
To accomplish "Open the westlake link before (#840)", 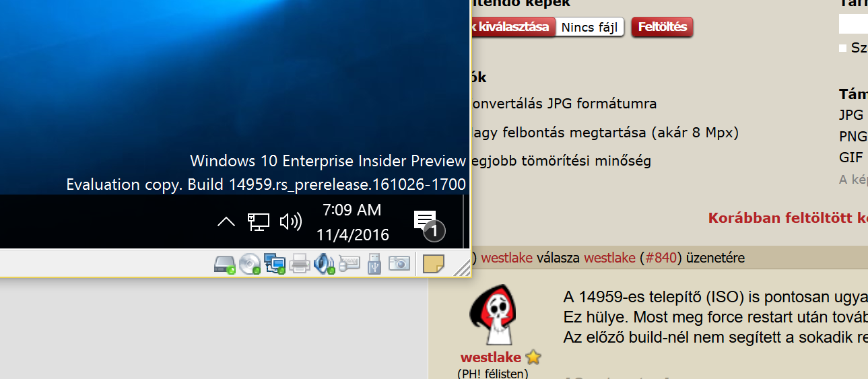I will [609, 258].
